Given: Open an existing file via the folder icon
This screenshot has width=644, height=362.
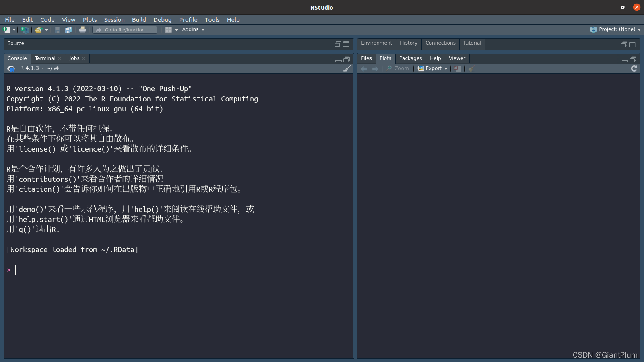Looking at the screenshot, I should coord(39,29).
